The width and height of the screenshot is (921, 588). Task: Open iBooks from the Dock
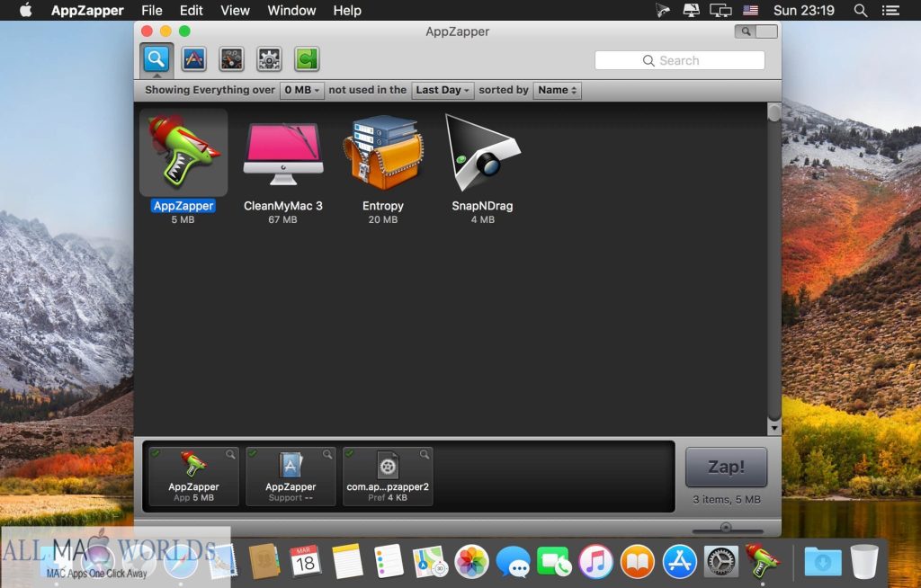click(x=638, y=562)
